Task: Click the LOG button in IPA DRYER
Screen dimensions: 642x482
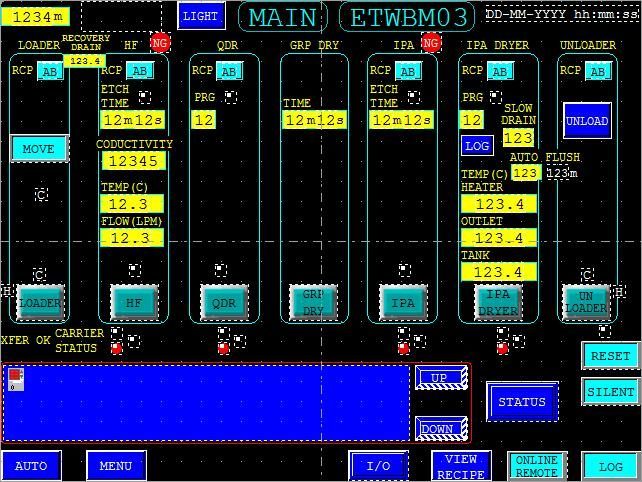Action: pyautogui.click(x=477, y=146)
